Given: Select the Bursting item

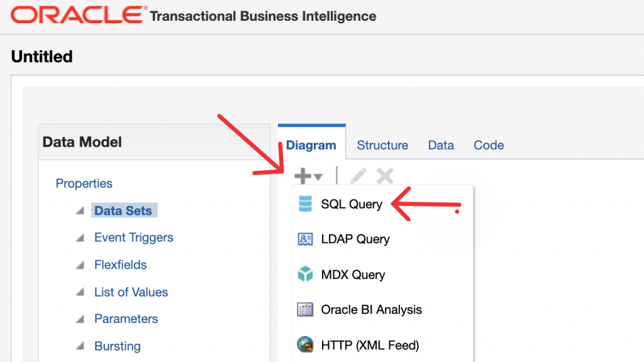Looking at the screenshot, I should (117, 346).
